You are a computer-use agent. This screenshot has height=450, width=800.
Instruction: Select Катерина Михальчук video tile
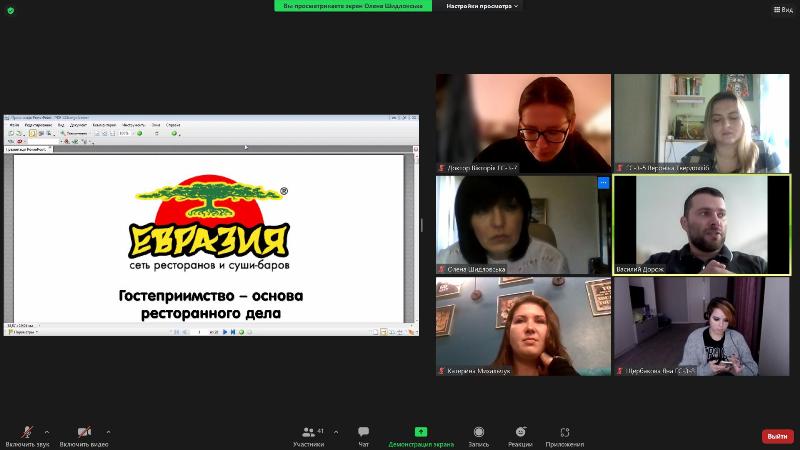click(523, 327)
